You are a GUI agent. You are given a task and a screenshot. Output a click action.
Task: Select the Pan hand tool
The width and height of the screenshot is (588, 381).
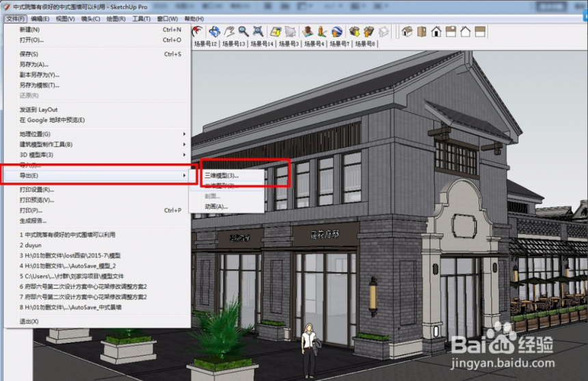click(x=229, y=31)
